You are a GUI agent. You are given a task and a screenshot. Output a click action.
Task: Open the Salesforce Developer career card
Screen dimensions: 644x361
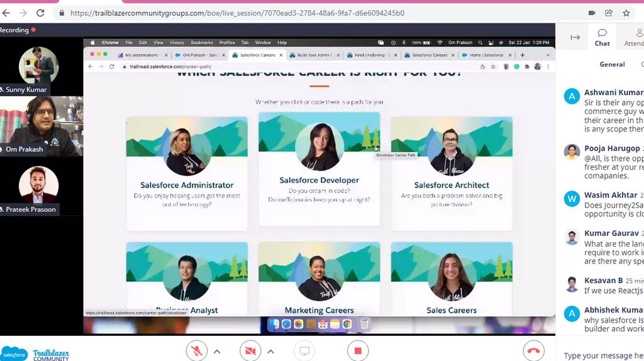(319, 169)
